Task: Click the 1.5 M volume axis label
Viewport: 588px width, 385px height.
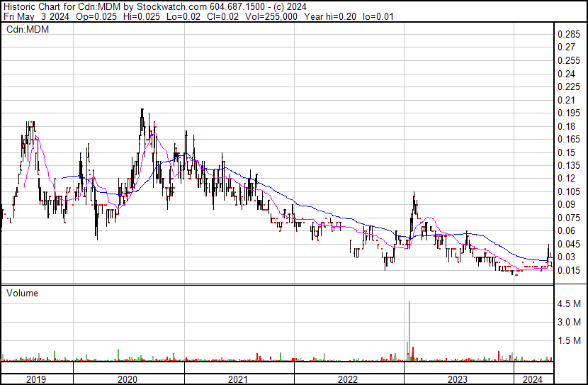Action: point(570,341)
